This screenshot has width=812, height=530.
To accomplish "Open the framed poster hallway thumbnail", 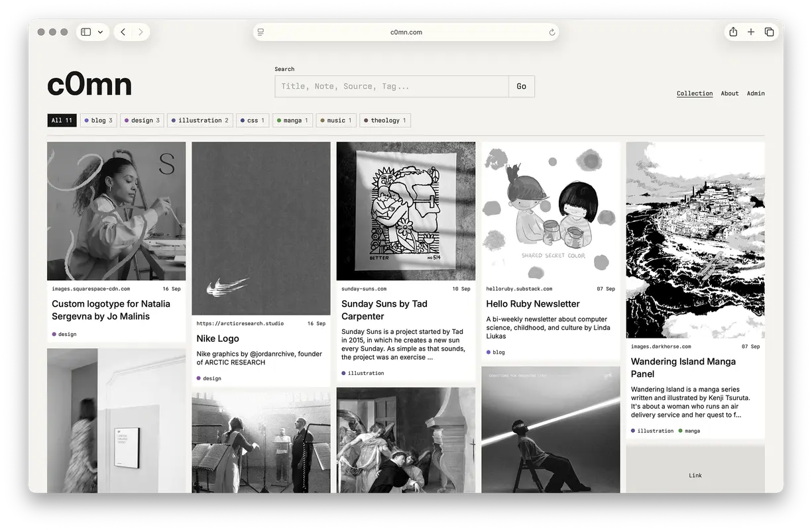I will [116, 421].
